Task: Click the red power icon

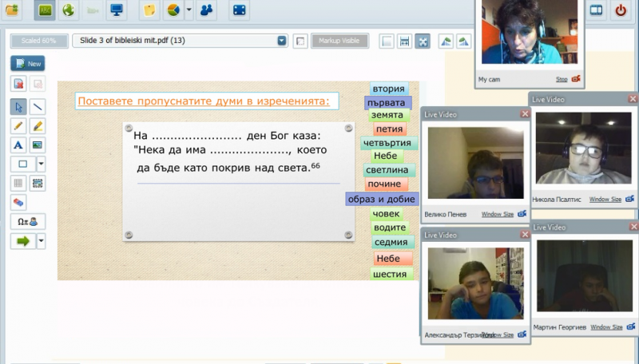Action: click(621, 10)
